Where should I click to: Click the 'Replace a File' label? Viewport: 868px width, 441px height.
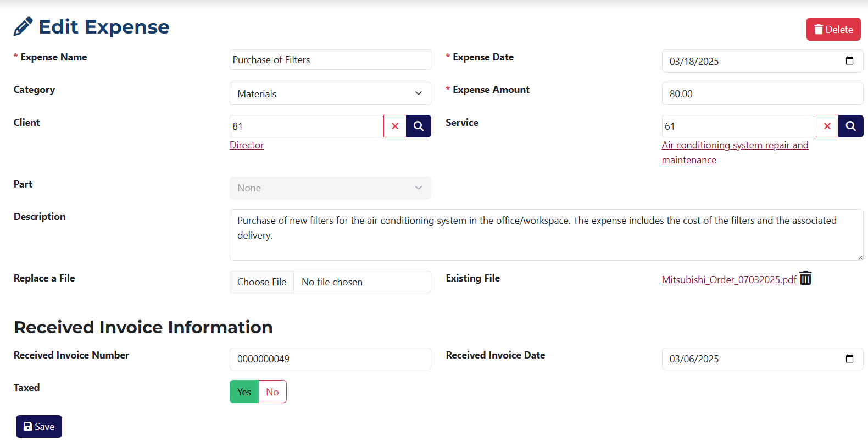point(44,278)
